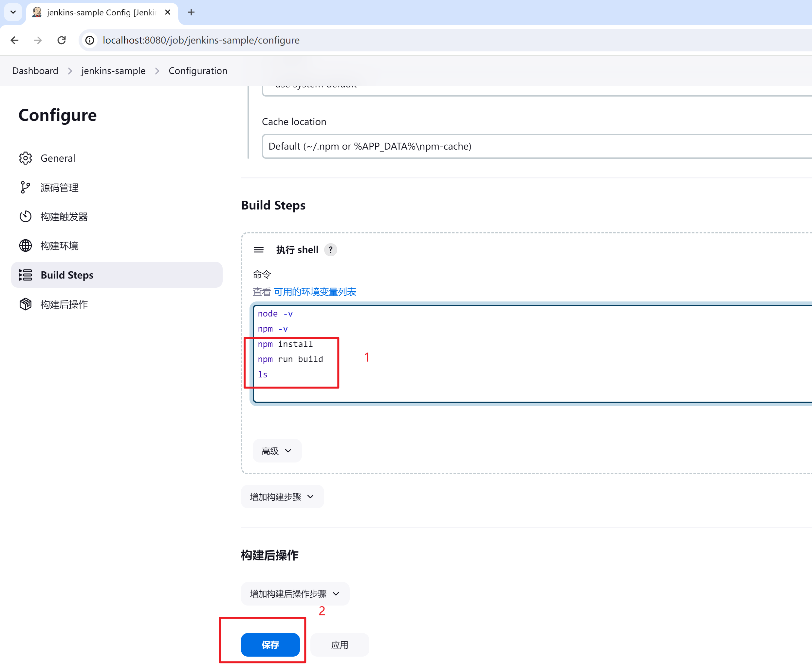Click the browser forward arrow

(38, 40)
